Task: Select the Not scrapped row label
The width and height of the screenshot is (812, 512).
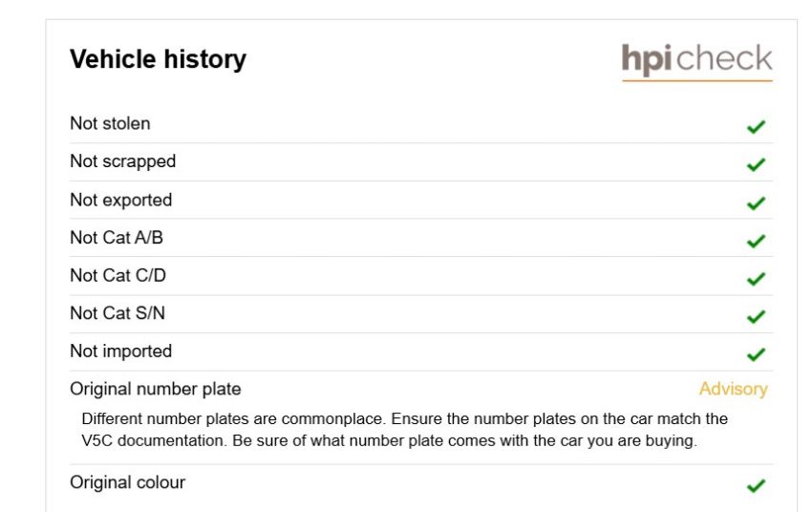Action: 122,161
